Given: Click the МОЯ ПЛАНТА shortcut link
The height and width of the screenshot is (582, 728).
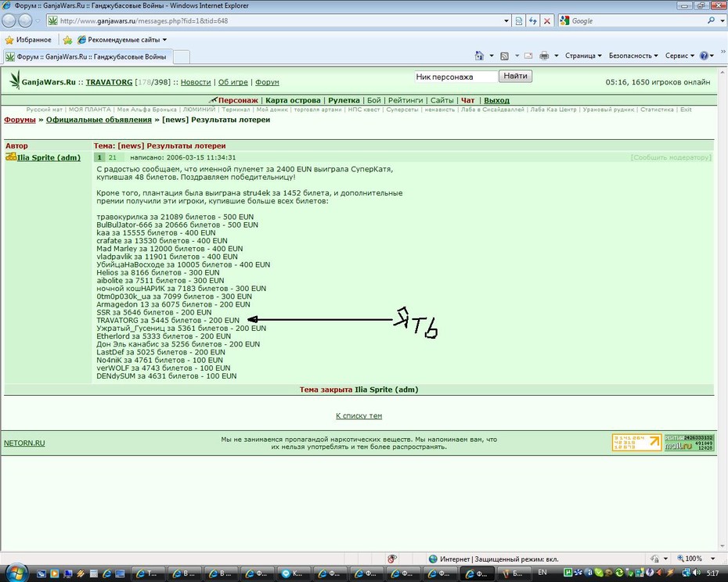Looking at the screenshot, I should [89, 110].
